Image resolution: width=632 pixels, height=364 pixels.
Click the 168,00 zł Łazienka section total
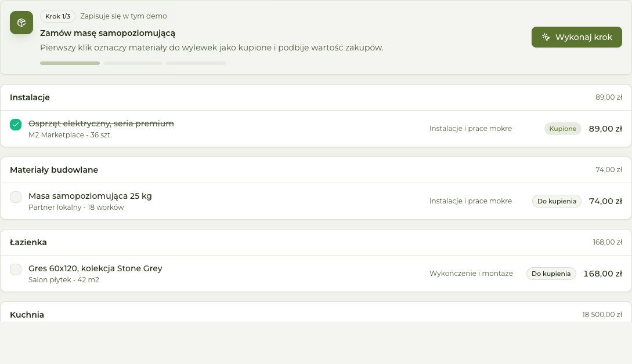pos(608,242)
